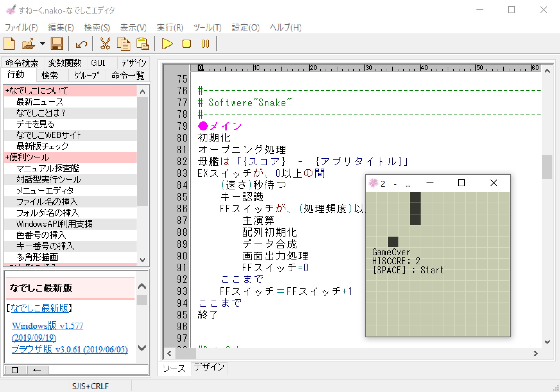Copy the selected code

123,44
